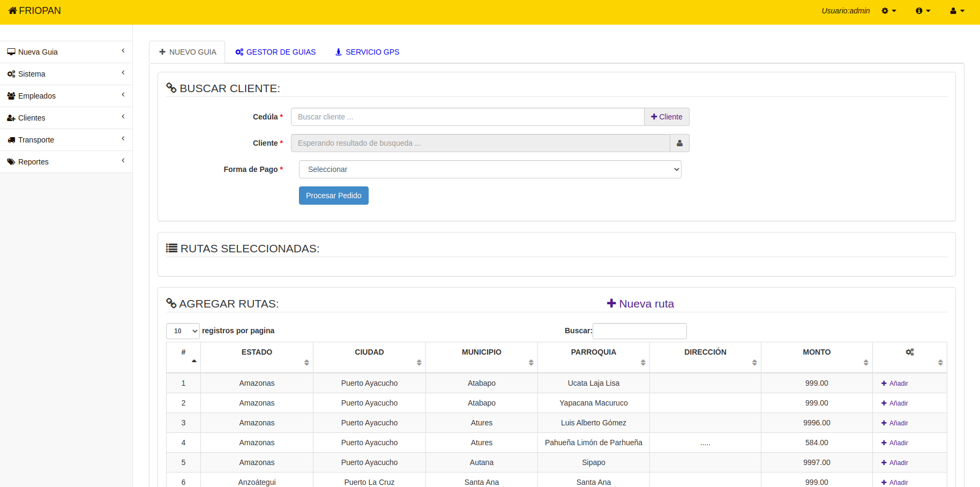Click the Transporte truck icon in sidebar

11,140
